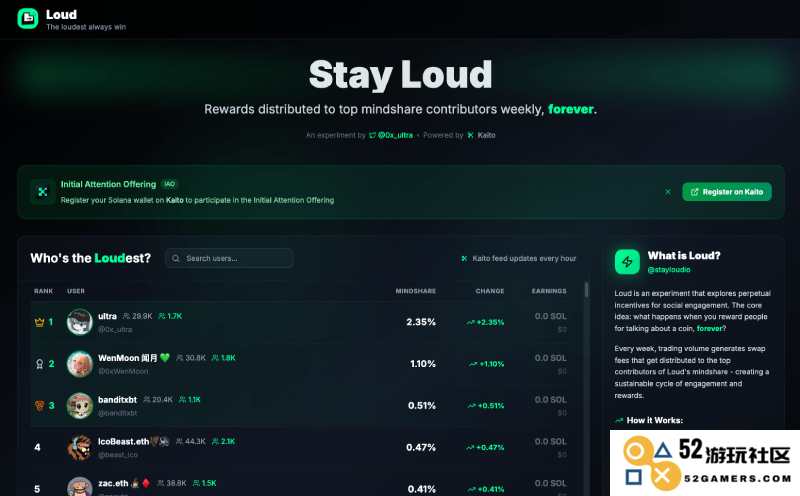The image size is (800, 496).
Task: Click WenMoon's 1.8K smart followers icon
Action: (215, 358)
